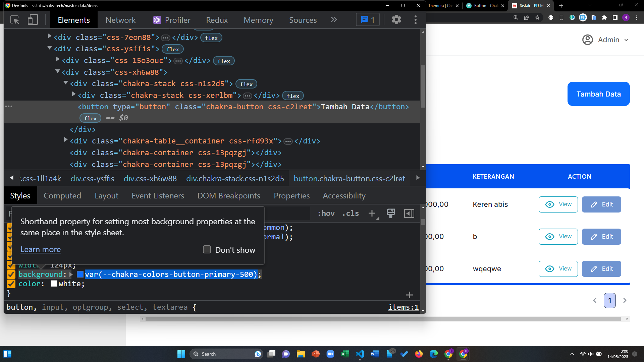Open the Computed styles tab
The image size is (644, 362).
tap(62, 195)
